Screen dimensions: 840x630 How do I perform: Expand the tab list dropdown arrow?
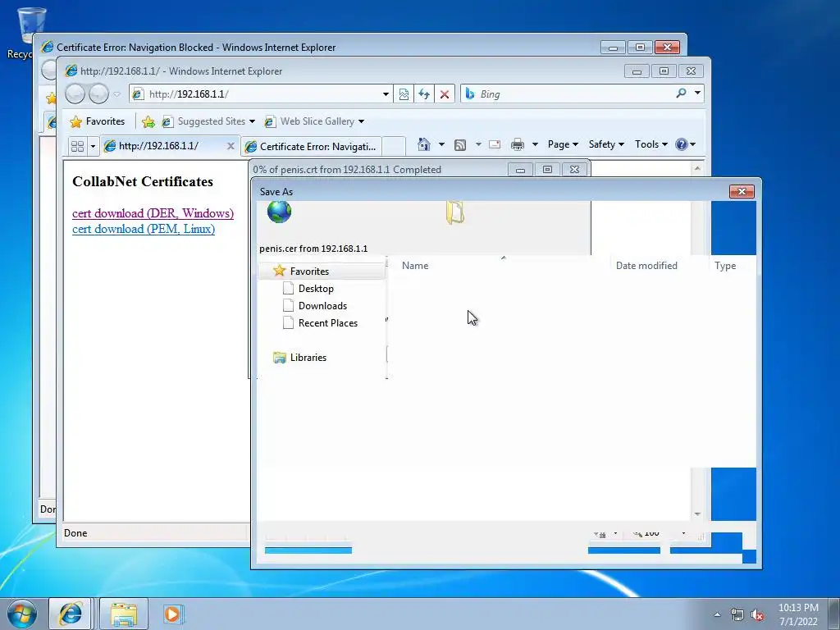(x=93, y=146)
